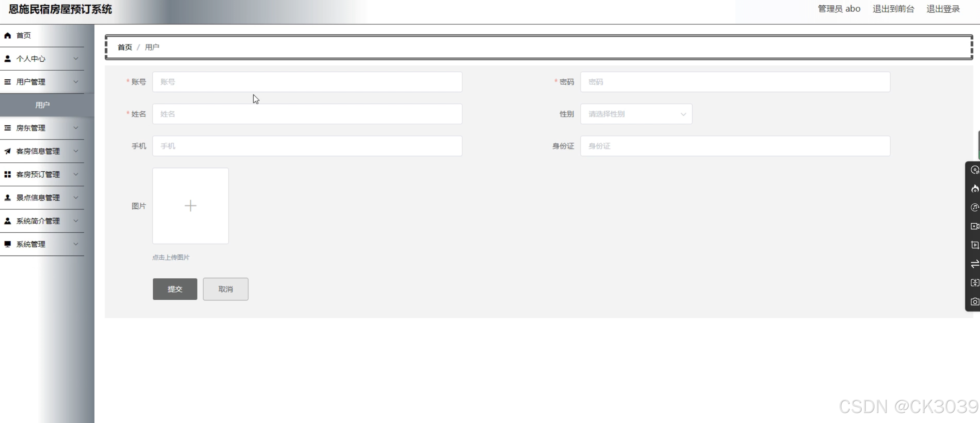Expand the 个人中心 menu chevron
980x423 pixels.
(76, 58)
